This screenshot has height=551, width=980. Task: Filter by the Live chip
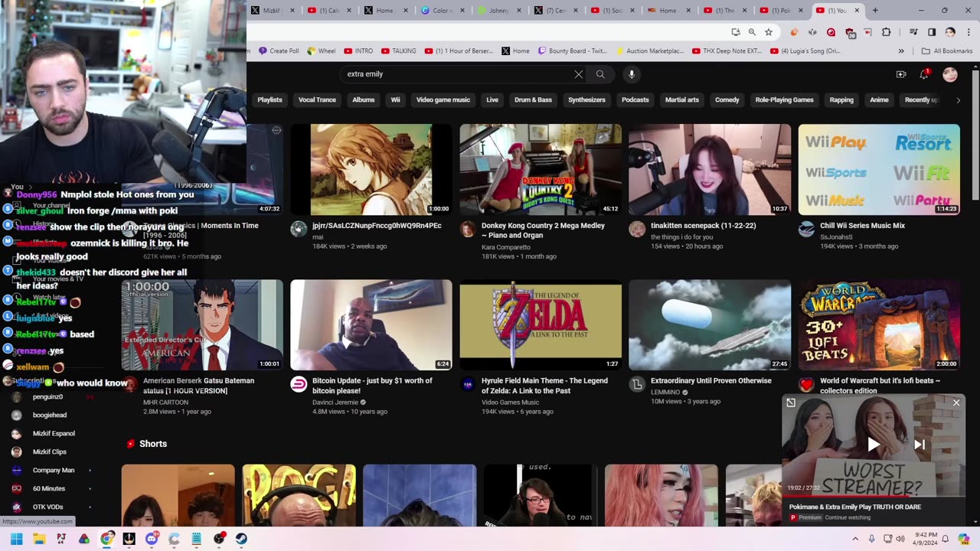point(492,100)
